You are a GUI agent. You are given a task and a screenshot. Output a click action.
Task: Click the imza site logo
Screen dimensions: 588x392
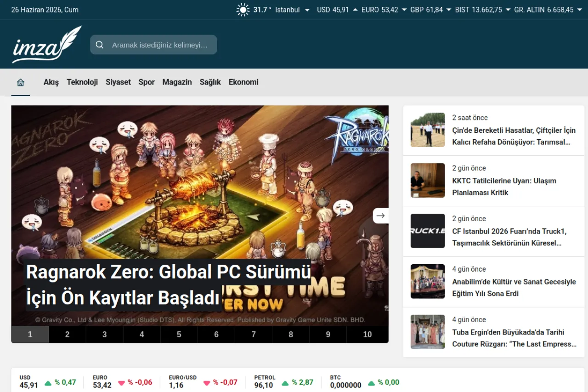point(47,45)
